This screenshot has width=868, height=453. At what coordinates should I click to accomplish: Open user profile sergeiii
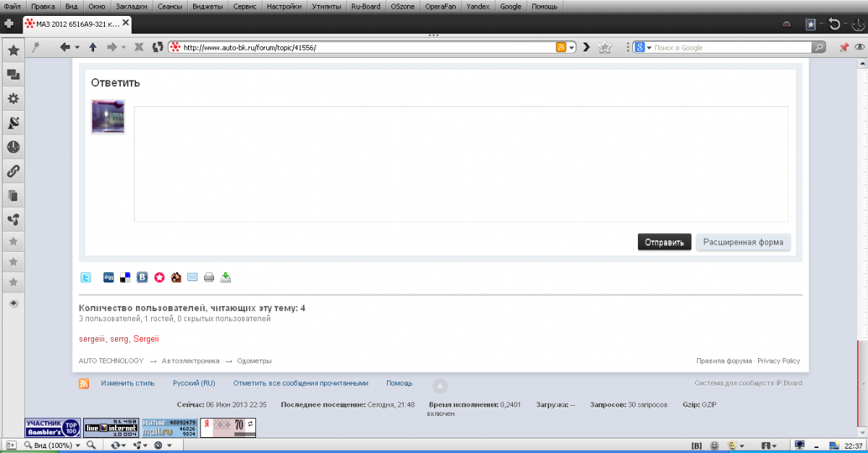point(92,339)
